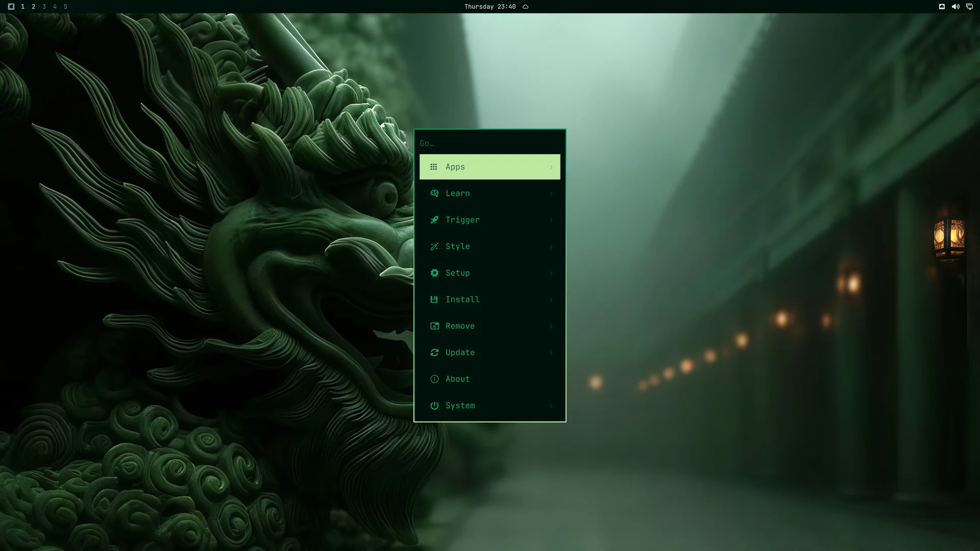The height and width of the screenshot is (551, 980).
Task: Click the Remove icon in menu
Action: click(x=434, y=326)
